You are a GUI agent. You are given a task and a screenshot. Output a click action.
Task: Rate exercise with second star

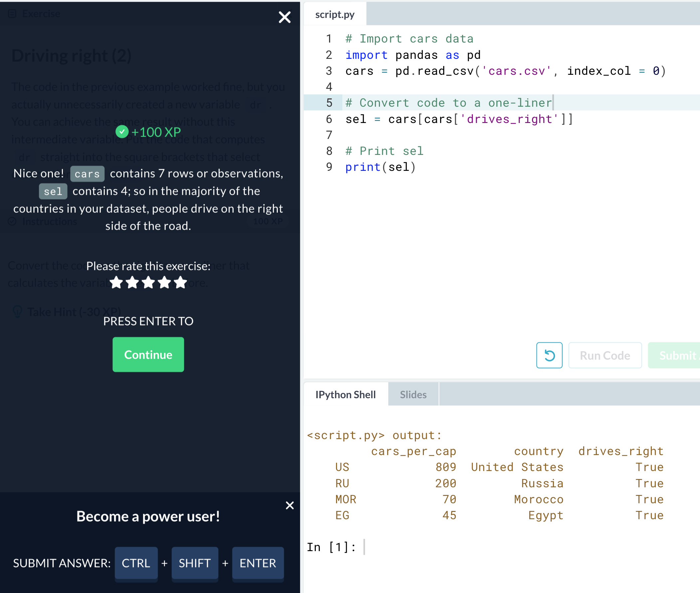[132, 283]
